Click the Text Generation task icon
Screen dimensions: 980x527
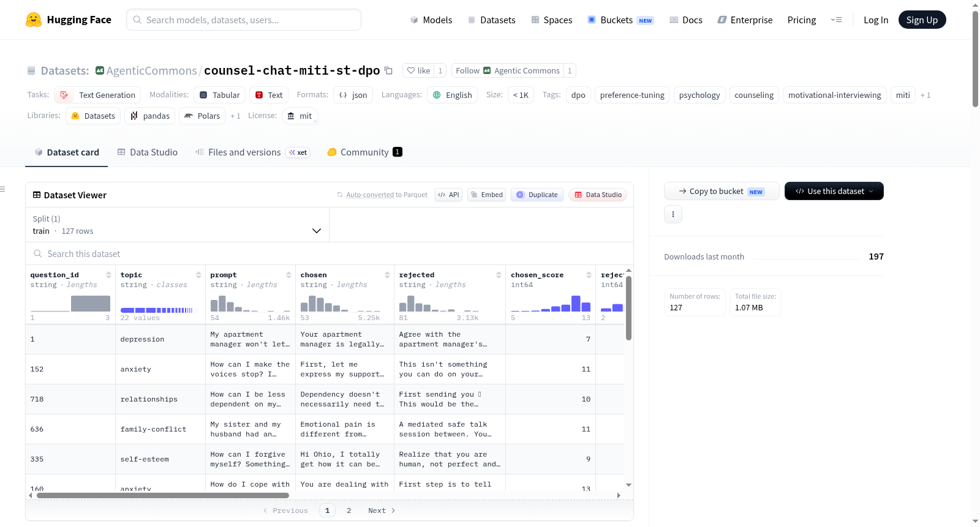[64, 95]
